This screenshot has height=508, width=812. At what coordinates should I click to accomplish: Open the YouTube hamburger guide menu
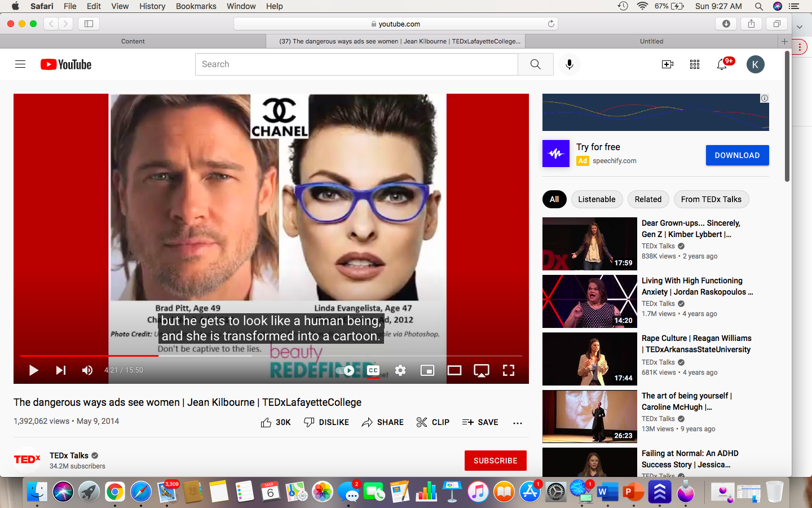tap(20, 64)
